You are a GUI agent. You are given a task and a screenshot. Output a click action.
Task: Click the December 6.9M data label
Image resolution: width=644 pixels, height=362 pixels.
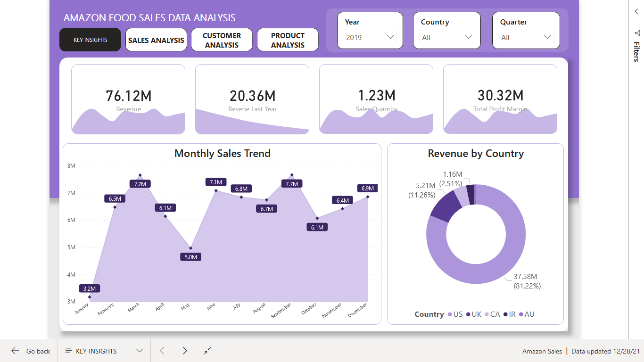368,188
